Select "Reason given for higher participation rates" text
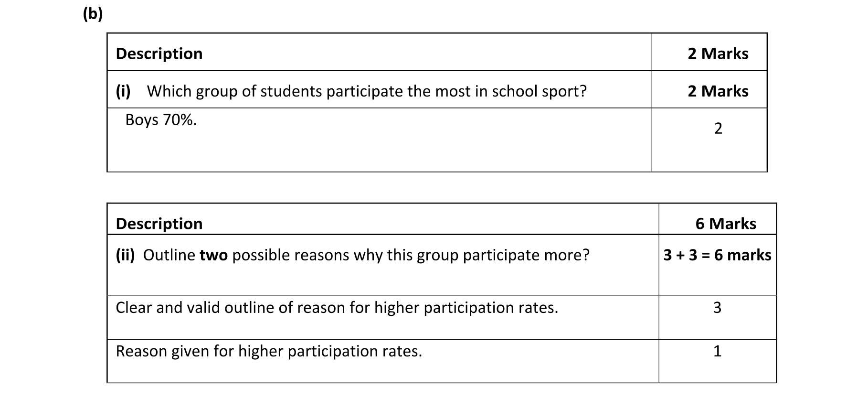 tap(269, 351)
